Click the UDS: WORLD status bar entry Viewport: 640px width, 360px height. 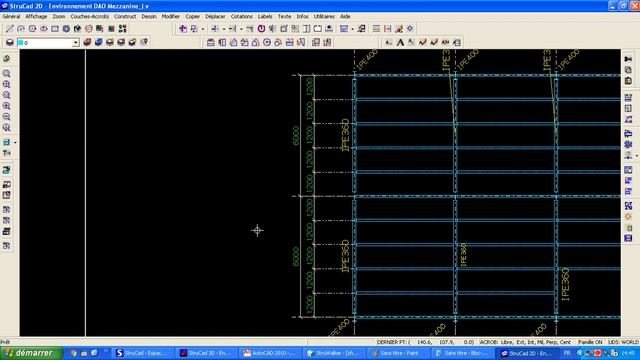(x=623, y=342)
